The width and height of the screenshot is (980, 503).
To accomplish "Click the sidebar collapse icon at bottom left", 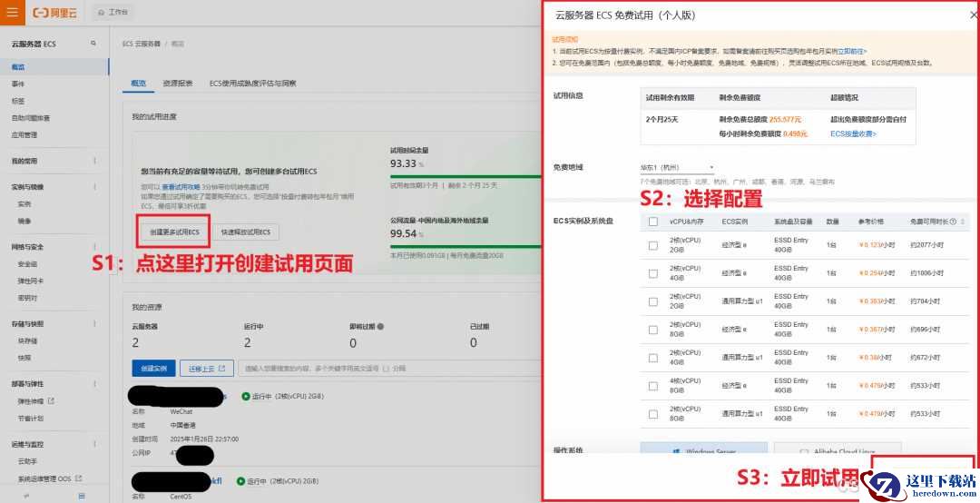I will pyautogui.click(x=26, y=496).
